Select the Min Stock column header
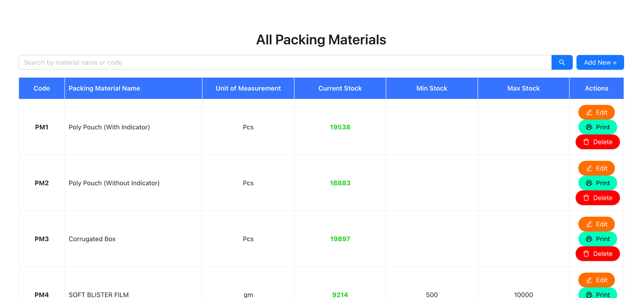This screenshot has height=298, width=644. click(x=432, y=88)
